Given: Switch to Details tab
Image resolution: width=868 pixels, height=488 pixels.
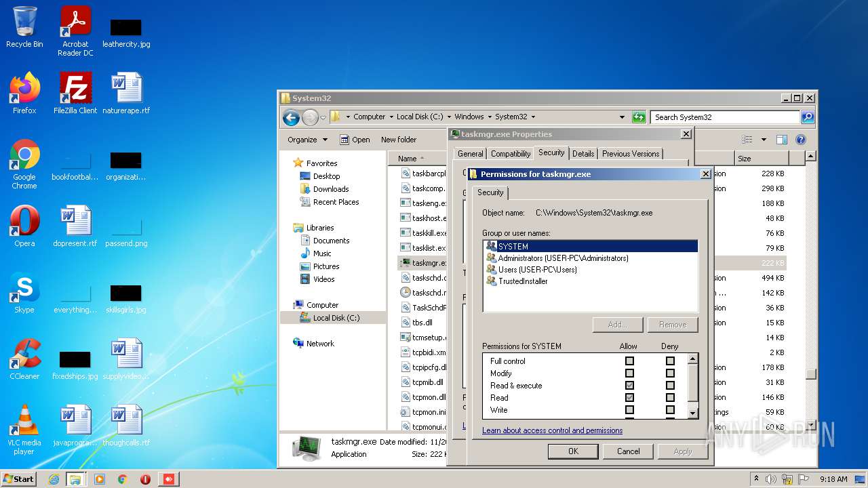Looking at the screenshot, I should click(x=583, y=154).
